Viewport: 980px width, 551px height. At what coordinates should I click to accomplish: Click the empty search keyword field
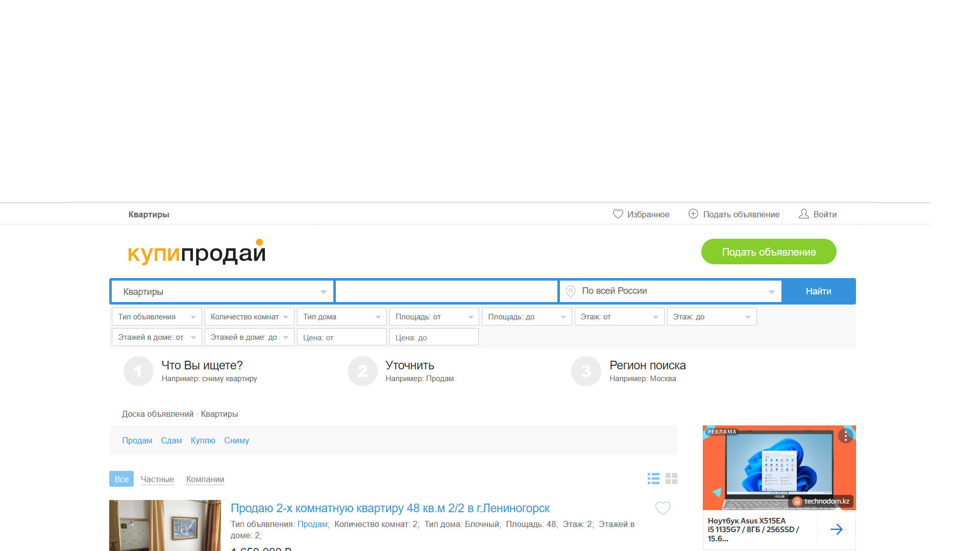(446, 291)
